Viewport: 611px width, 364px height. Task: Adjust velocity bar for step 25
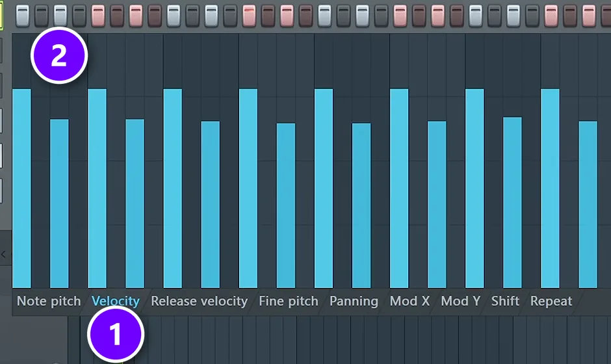pos(474,188)
